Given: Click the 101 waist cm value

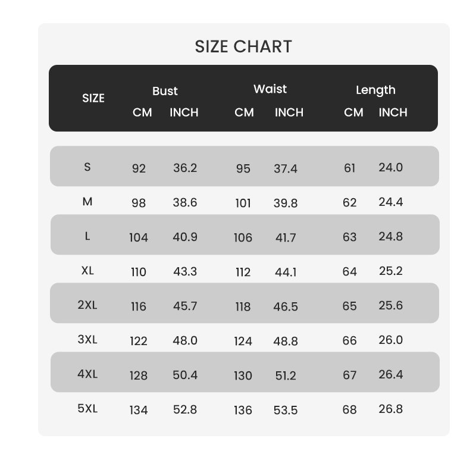Looking at the screenshot, I should [243, 203].
